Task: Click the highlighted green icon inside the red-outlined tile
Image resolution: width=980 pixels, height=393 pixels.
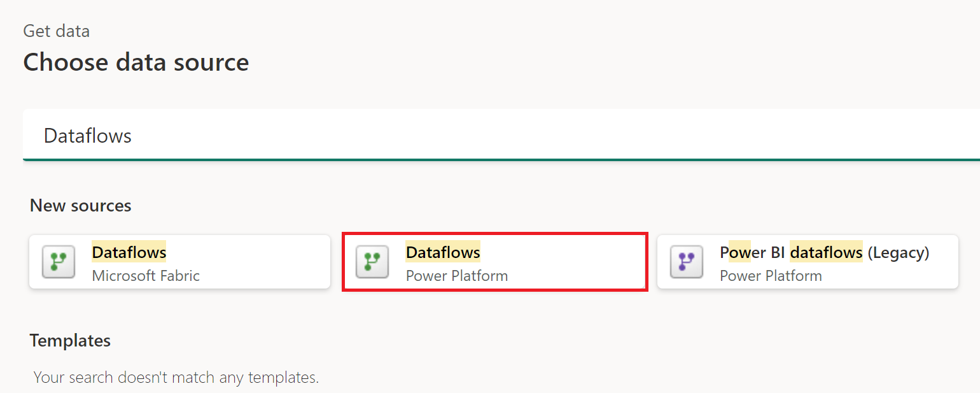Action: [x=372, y=261]
